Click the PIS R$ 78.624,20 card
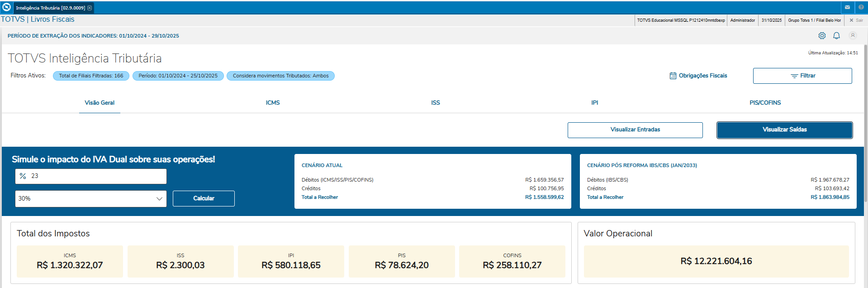The height and width of the screenshot is (288, 868). (402, 261)
